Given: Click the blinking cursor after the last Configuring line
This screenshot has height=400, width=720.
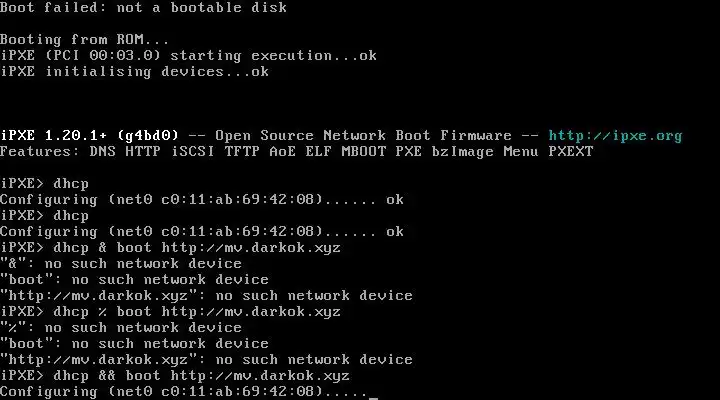Looking at the screenshot, I should tap(373, 393).
